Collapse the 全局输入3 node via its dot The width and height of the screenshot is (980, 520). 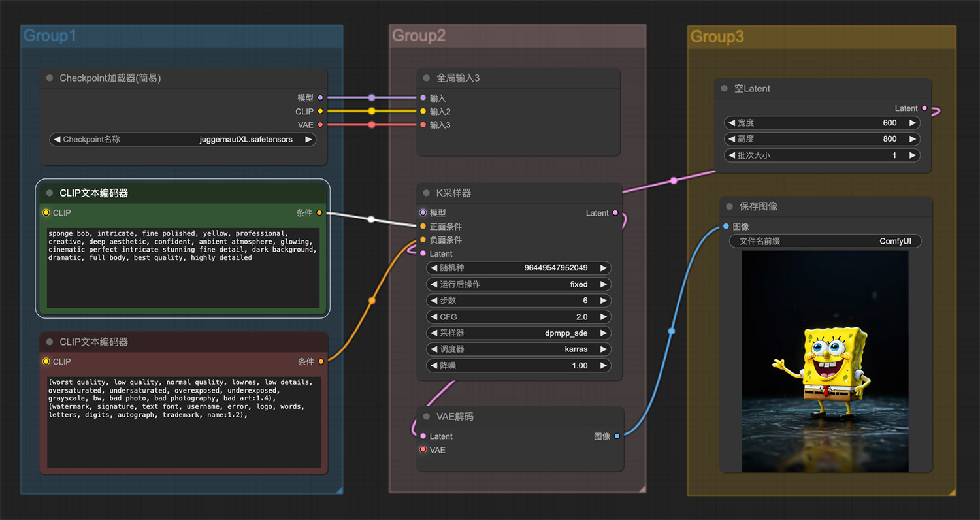[427, 78]
